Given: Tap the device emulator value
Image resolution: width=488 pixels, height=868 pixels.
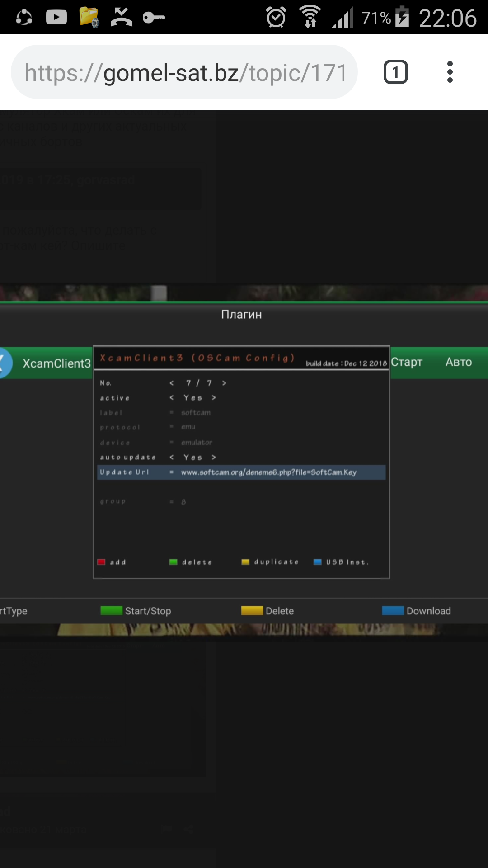Looking at the screenshot, I should [197, 442].
